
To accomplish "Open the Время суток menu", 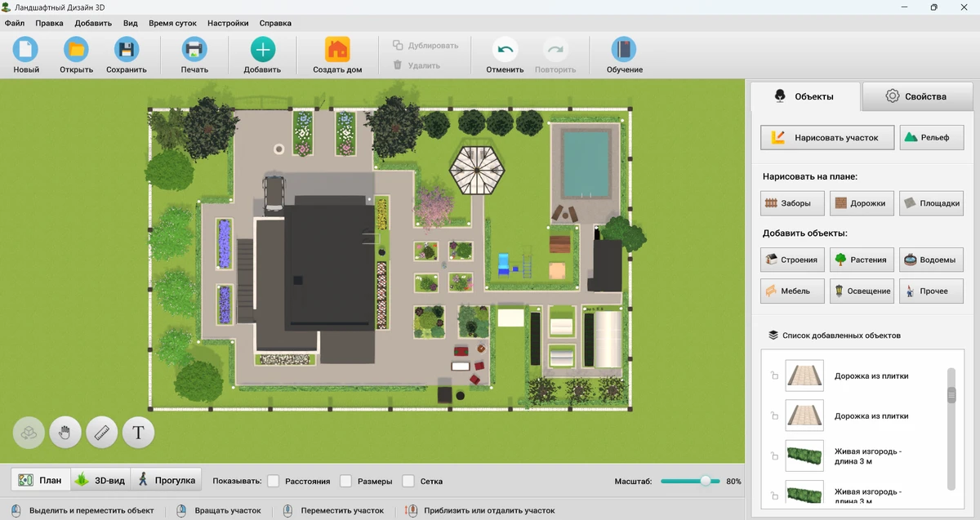I will click(x=172, y=24).
